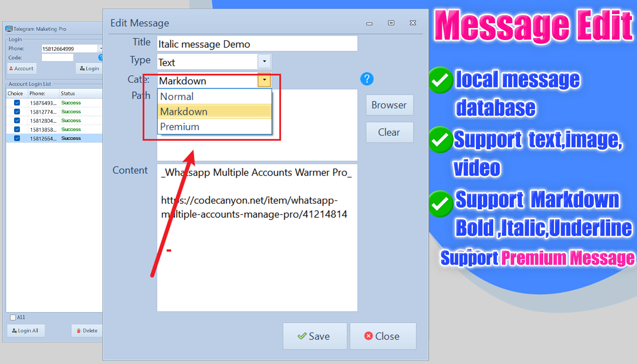
Task: Uncheck the 15812664 account row checkbox
Action: tap(17, 138)
